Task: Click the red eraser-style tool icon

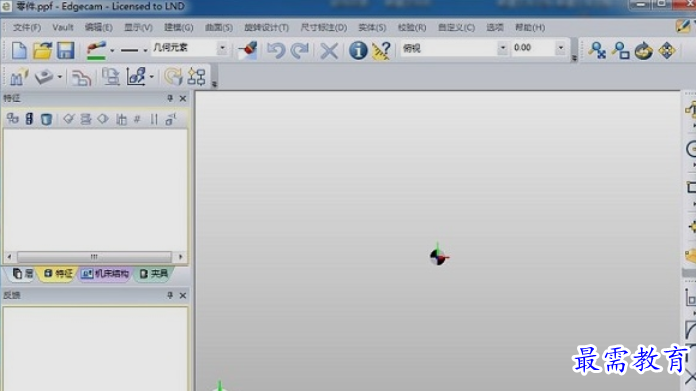Action: (248, 50)
